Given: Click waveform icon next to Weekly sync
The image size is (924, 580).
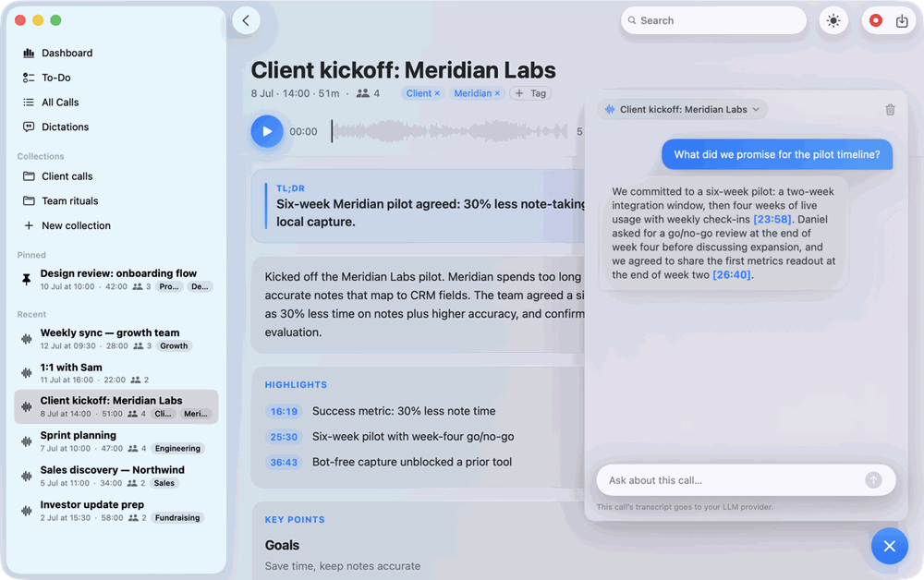Looking at the screenshot, I should (x=27, y=339).
